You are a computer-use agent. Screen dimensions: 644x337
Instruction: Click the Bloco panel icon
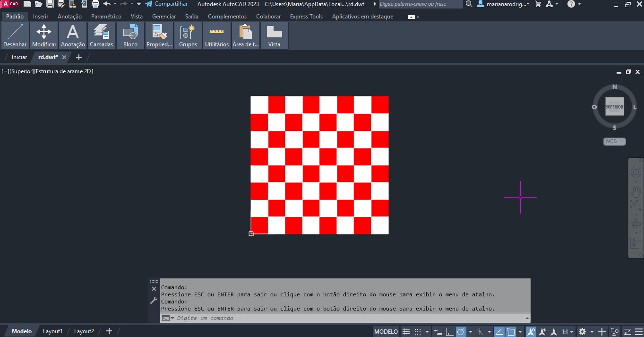[130, 36]
